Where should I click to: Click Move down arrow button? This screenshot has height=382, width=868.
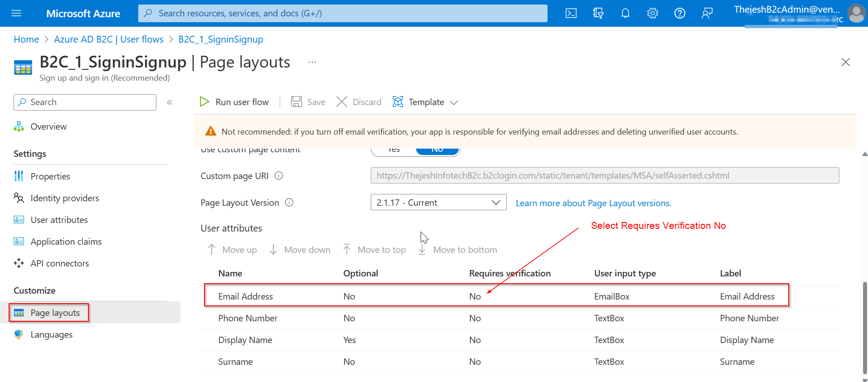click(x=300, y=250)
